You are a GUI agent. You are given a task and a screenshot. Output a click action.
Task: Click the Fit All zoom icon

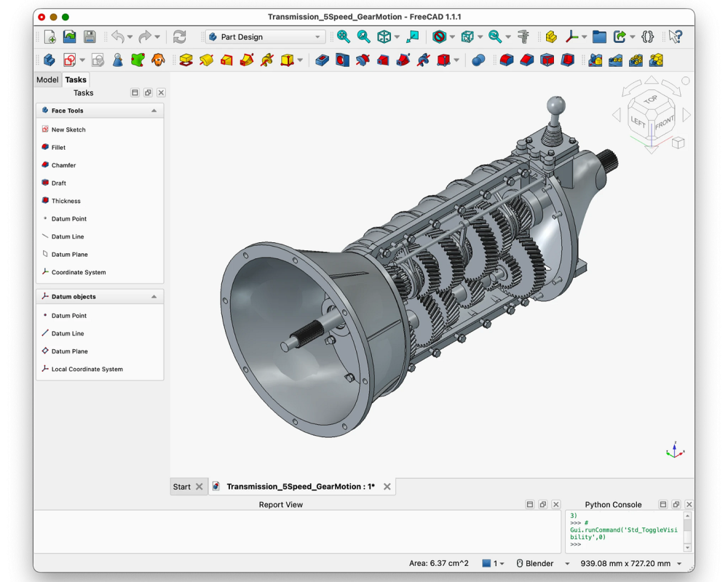pyautogui.click(x=344, y=36)
